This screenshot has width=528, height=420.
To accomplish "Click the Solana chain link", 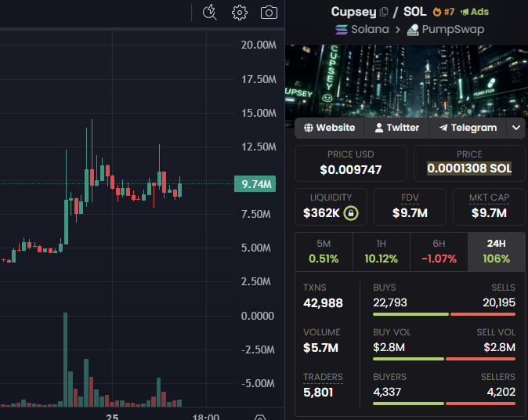I will coord(362,29).
